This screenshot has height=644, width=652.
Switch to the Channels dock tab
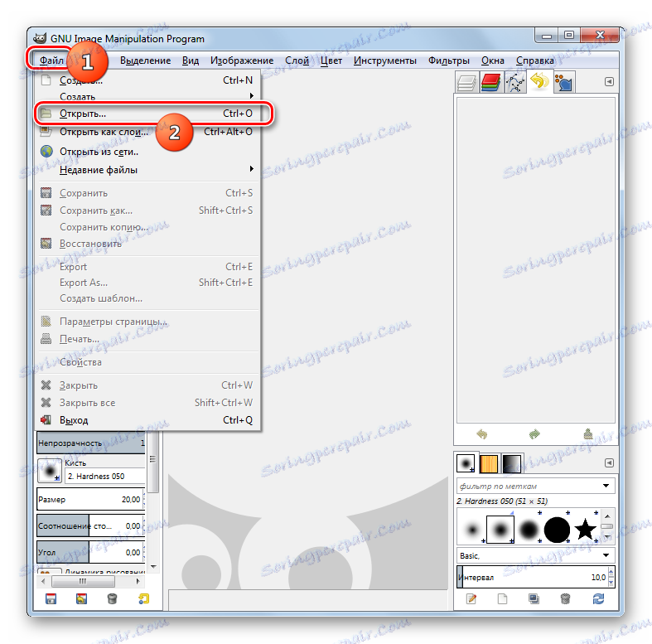(x=490, y=82)
